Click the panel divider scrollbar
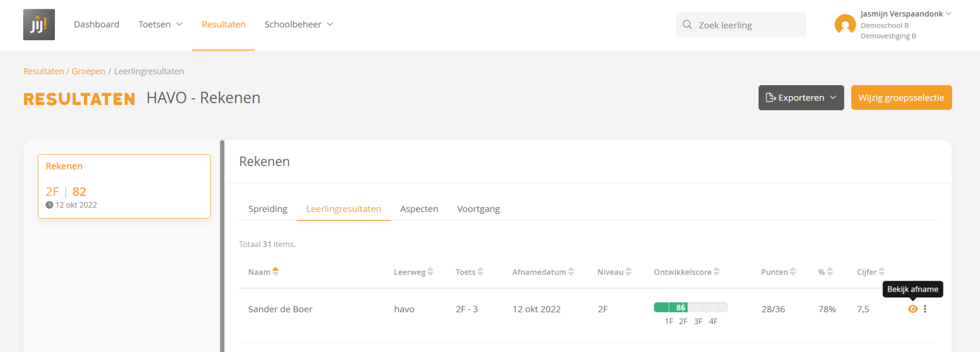980x352 pixels. coord(222,246)
